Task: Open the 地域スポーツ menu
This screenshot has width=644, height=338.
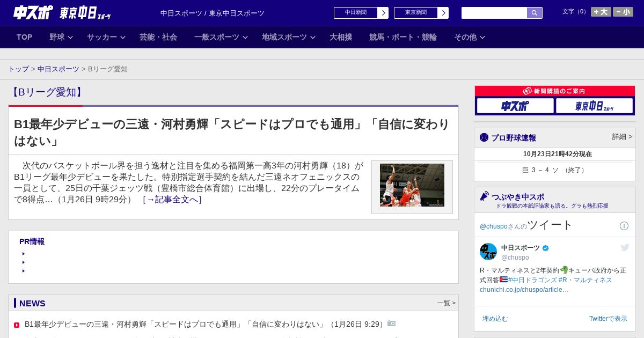Action: pos(284,37)
